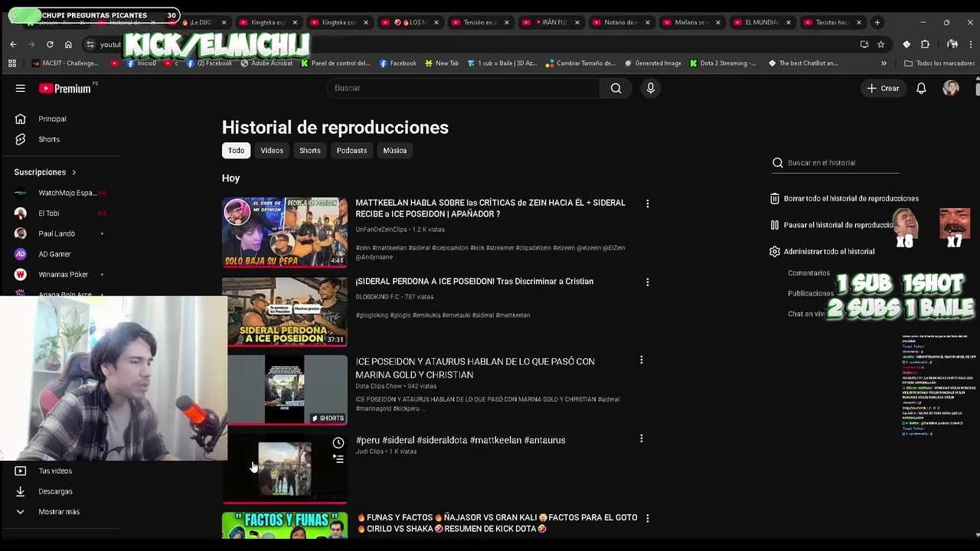980x551 pixels.
Task: Click the Crear button
Action: [x=883, y=88]
